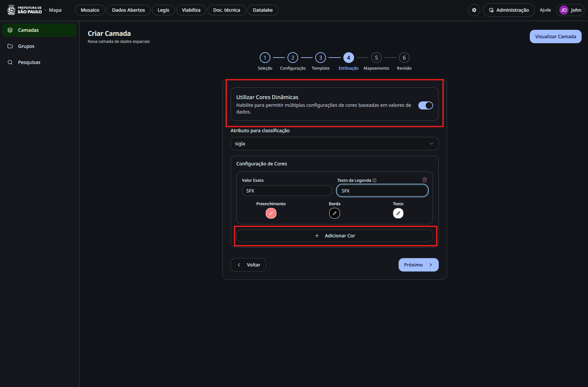Select Grupos in the sidebar
The height and width of the screenshot is (387, 588).
[39, 46]
